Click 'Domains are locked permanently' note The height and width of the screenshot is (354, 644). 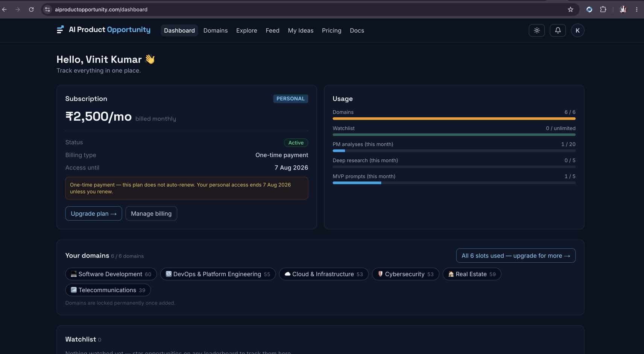(x=120, y=303)
